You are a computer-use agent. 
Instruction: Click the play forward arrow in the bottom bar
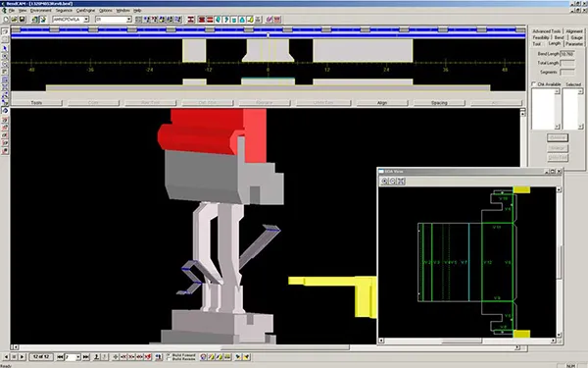point(22,357)
